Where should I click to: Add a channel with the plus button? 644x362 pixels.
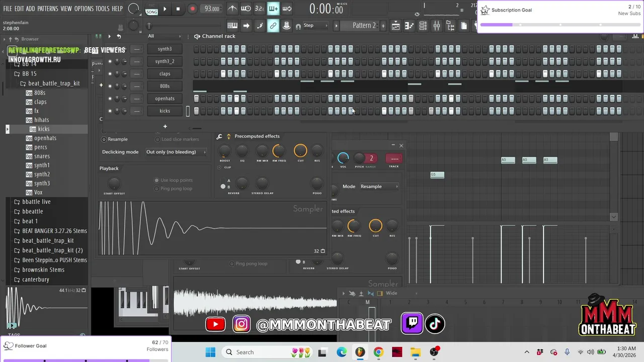[165, 126]
